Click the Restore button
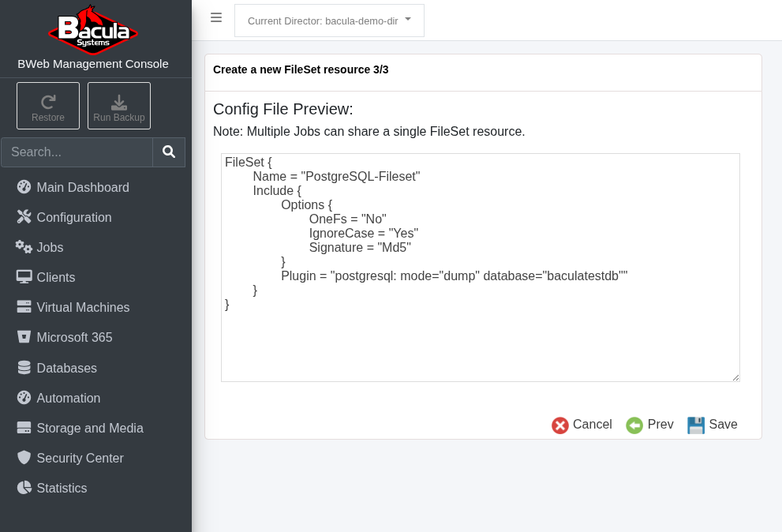 (x=48, y=106)
